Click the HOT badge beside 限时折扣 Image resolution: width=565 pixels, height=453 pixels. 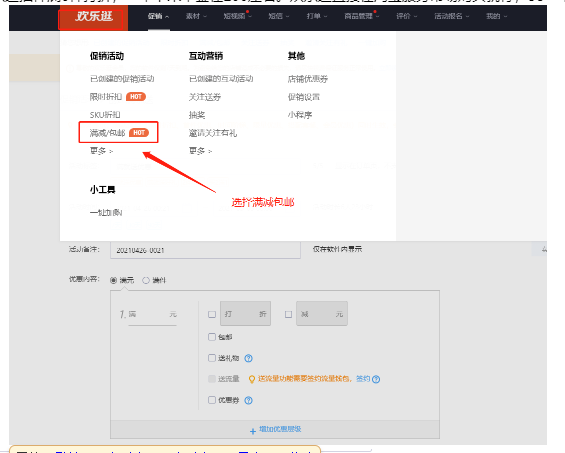[x=136, y=97]
